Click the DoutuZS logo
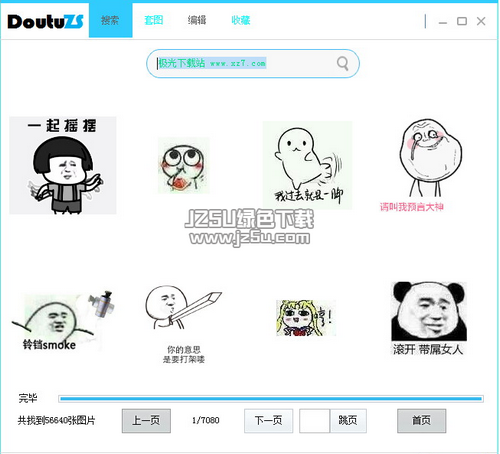 coord(45,22)
